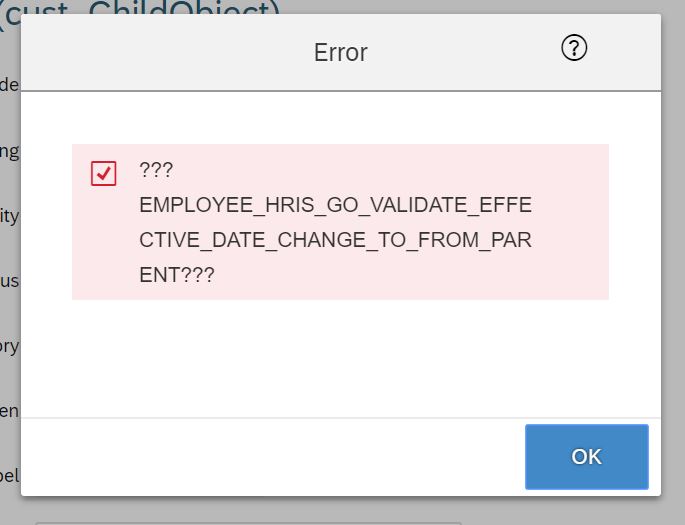Dismiss the error dialog with OK
This screenshot has width=685, height=525.
(587, 456)
